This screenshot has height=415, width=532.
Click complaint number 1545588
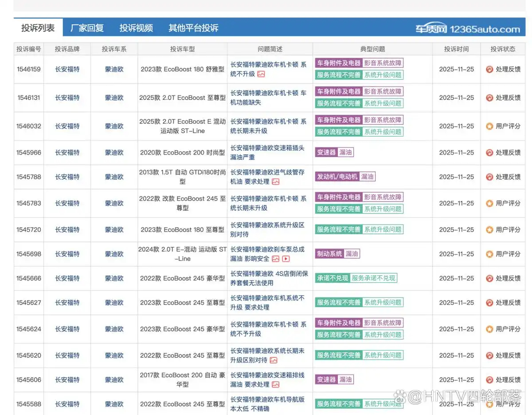[x=29, y=404]
